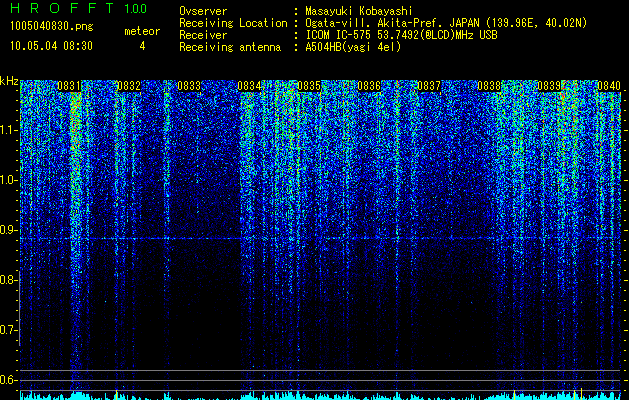Click the observer name Masayuki Kobayashi
The image size is (629, 400).
(x=359, y=11)
